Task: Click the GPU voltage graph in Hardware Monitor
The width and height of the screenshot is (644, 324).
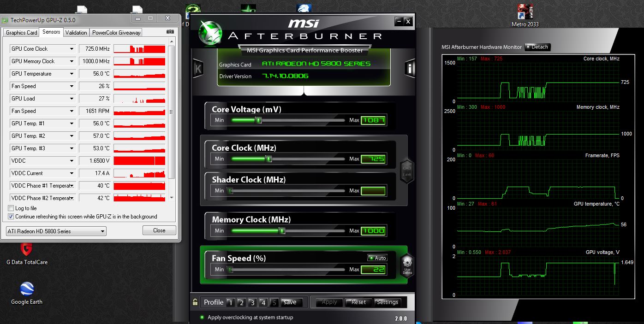Action: [537, 276]
